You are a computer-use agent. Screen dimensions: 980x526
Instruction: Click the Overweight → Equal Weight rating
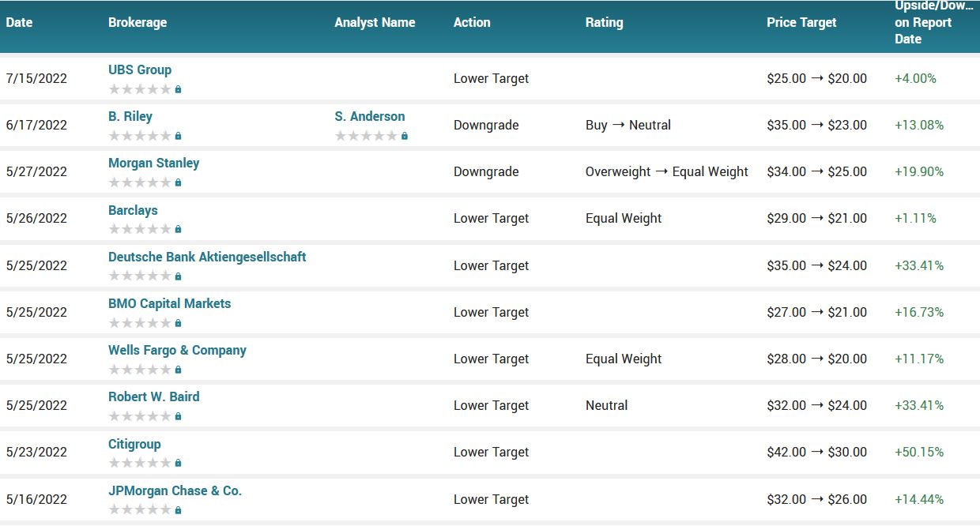pos(667,171)
